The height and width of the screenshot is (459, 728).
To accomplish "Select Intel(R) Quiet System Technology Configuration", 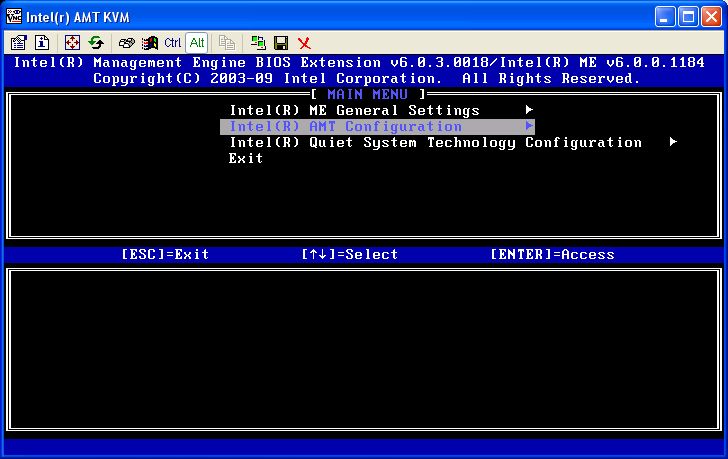I will coord(435,143).
